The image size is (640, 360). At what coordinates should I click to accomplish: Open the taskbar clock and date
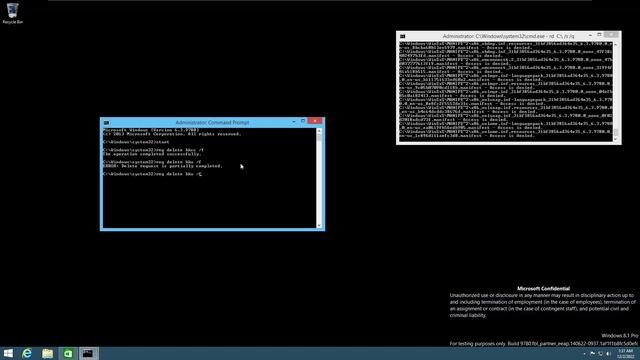tap(625, 353)
